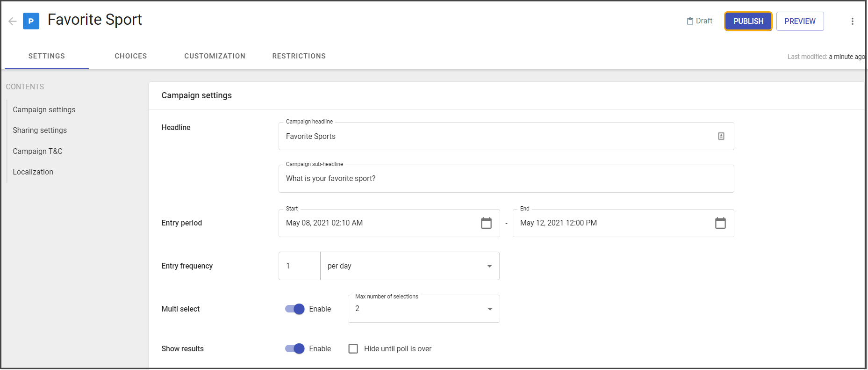Toggle the Multi select Enable switch

tap(295, 309)
